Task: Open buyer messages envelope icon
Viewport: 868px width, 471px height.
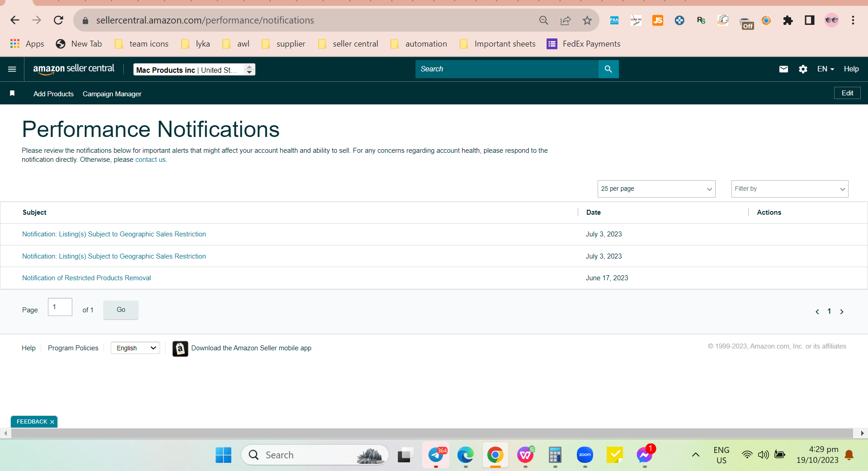Action: pos(783,69)
